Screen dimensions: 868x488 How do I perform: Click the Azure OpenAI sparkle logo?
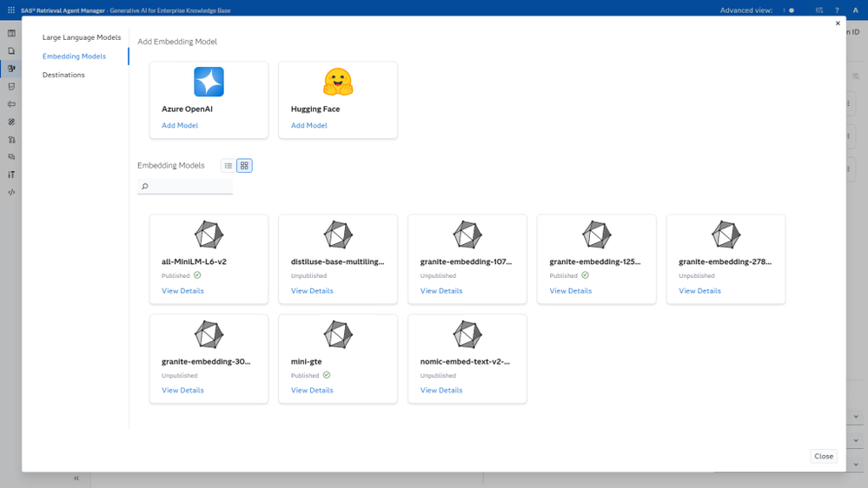(x=209, y=82)
